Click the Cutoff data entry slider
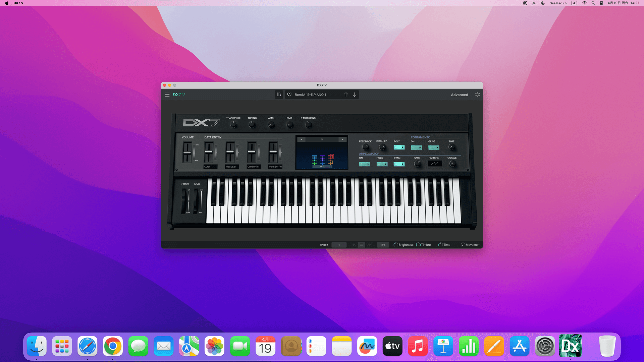This screenshot has width=644, height=362. point(209,152)
